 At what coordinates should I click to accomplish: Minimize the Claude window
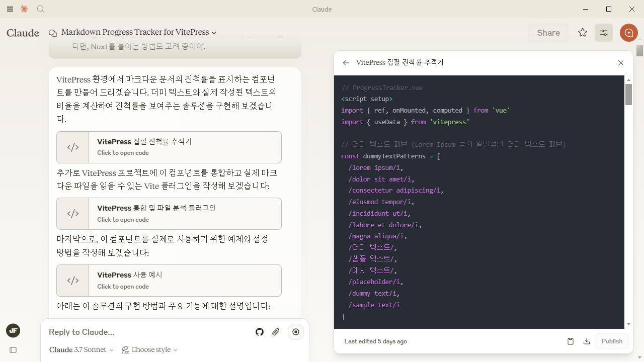pos(586,9)
